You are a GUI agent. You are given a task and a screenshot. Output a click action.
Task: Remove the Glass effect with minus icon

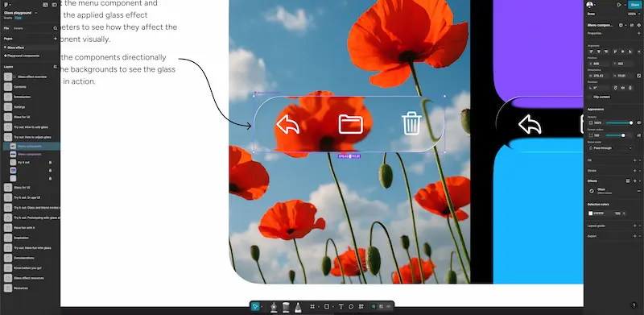[638, 191]
